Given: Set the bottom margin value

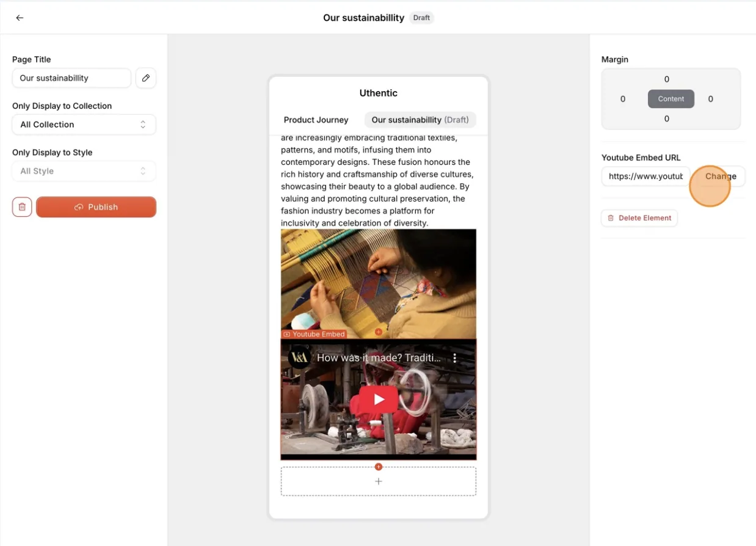Looking at the screenshot, I should [667, 118].
